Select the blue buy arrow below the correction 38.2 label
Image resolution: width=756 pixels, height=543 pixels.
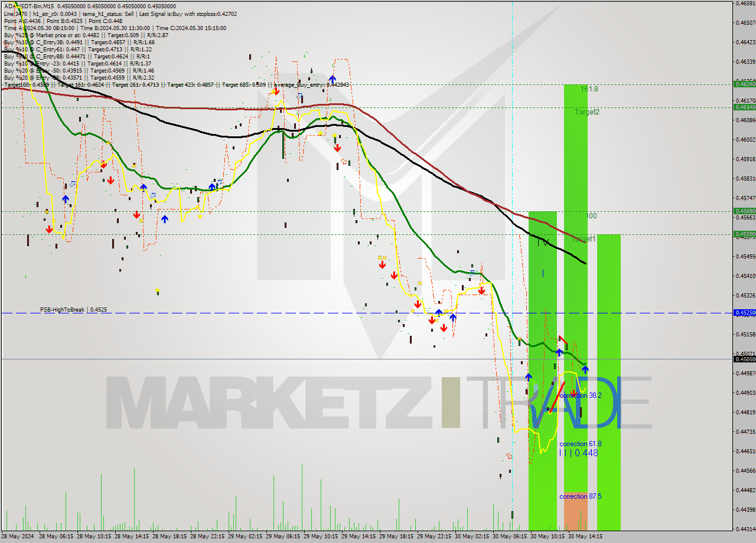click(x=529, y=377)
